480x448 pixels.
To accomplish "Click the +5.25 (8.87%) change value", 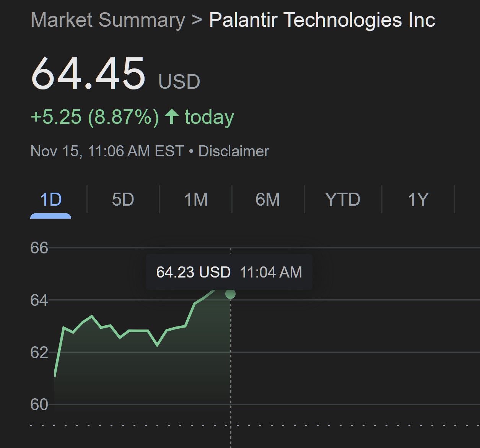I will click(94, 117).
